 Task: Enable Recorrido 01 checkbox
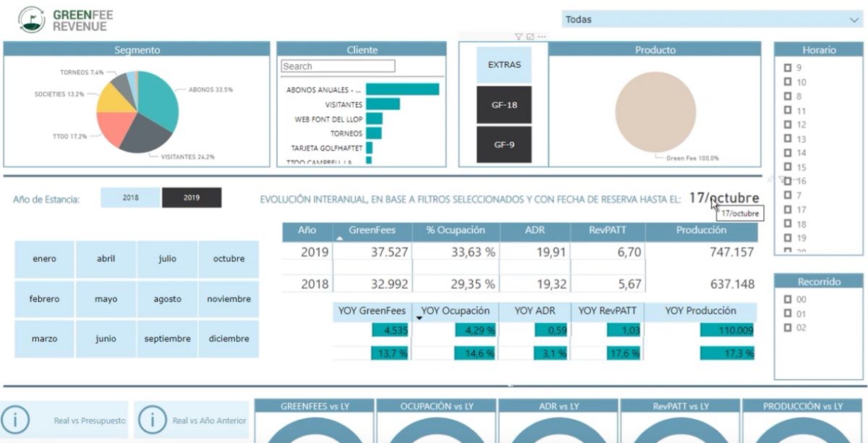788,313
